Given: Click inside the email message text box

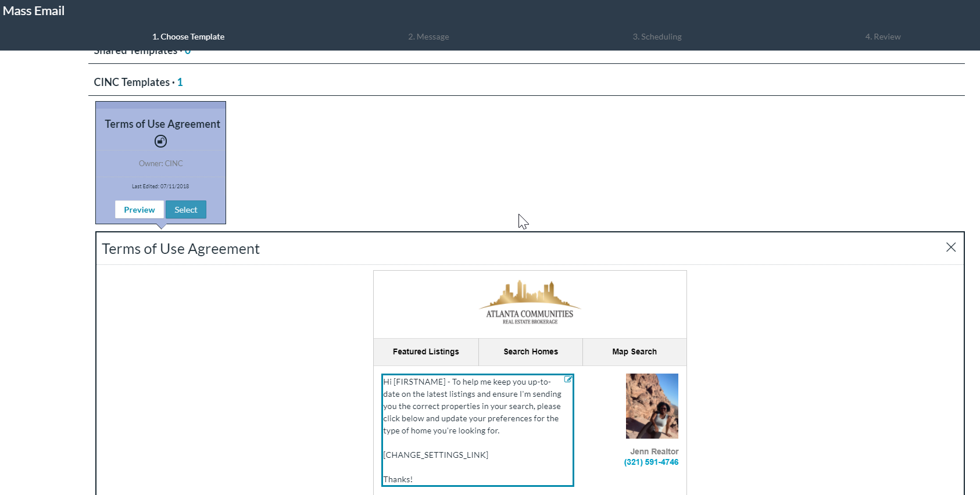Looking at the screenshot, I should pyautogui.click(x=478, y=430).
